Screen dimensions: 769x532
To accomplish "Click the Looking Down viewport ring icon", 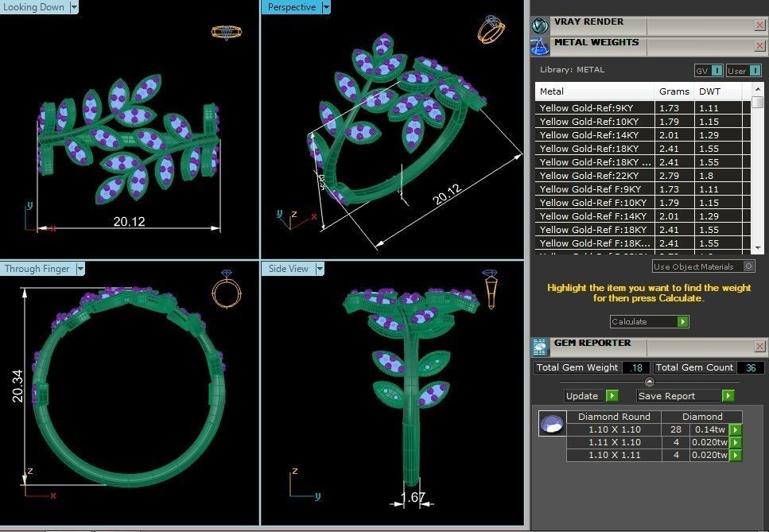I will coord(226,33).
